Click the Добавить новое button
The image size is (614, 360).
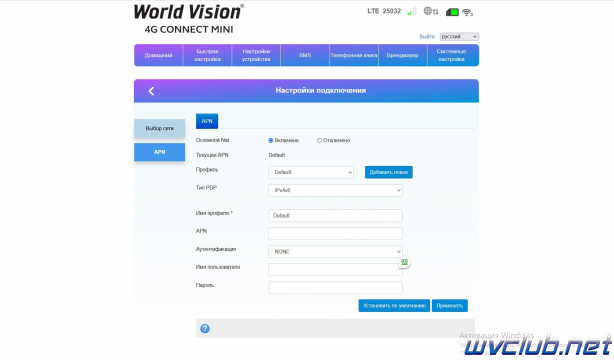(388, 172)
